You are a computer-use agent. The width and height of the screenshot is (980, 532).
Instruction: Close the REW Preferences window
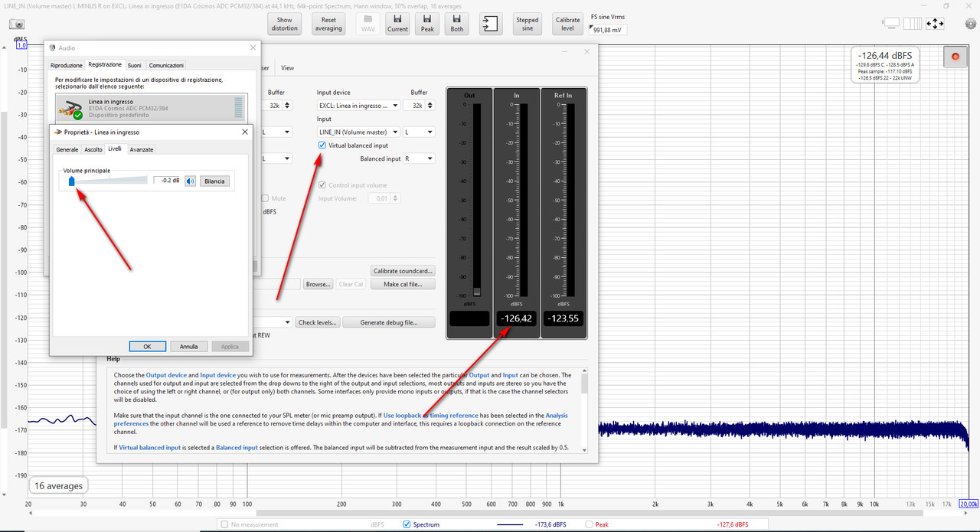pyautogui.click(x=587, y=51)
